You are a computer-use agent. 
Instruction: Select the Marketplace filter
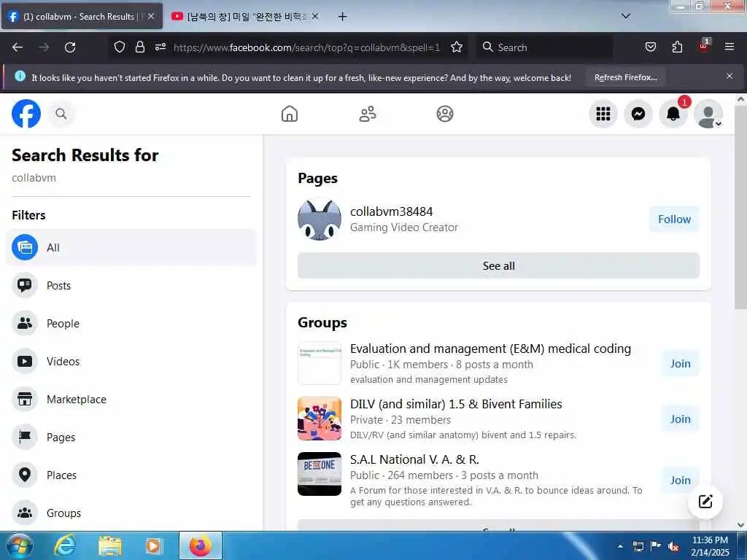pyautogui.click(x=131, y=399)
